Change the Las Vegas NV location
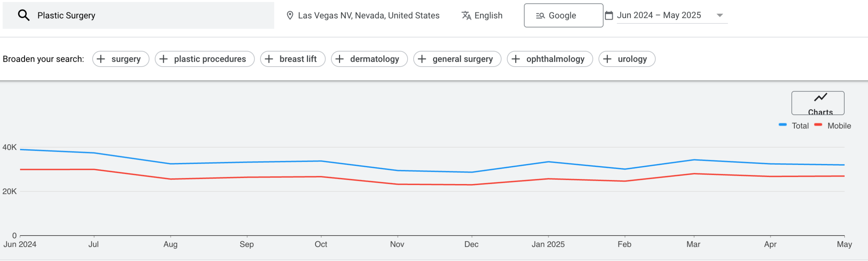 (x=369, y=16)
